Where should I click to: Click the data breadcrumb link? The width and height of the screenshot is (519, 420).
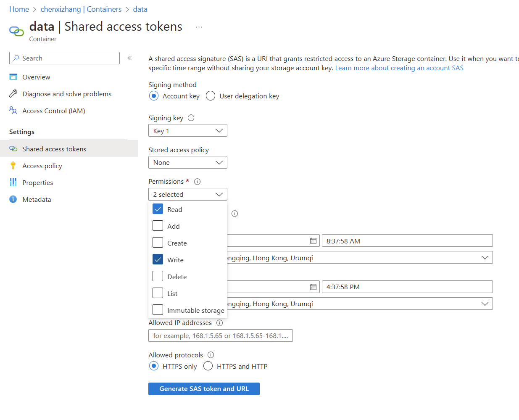140,9
